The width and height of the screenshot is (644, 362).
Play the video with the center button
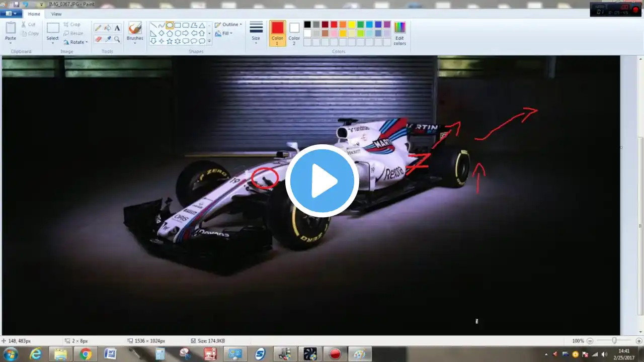(x=322, y=181)
